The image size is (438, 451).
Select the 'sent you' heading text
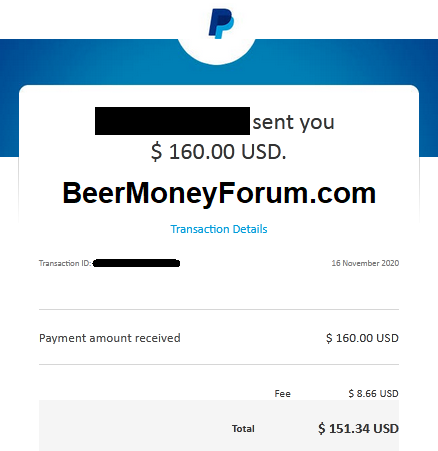coord(293,122)
